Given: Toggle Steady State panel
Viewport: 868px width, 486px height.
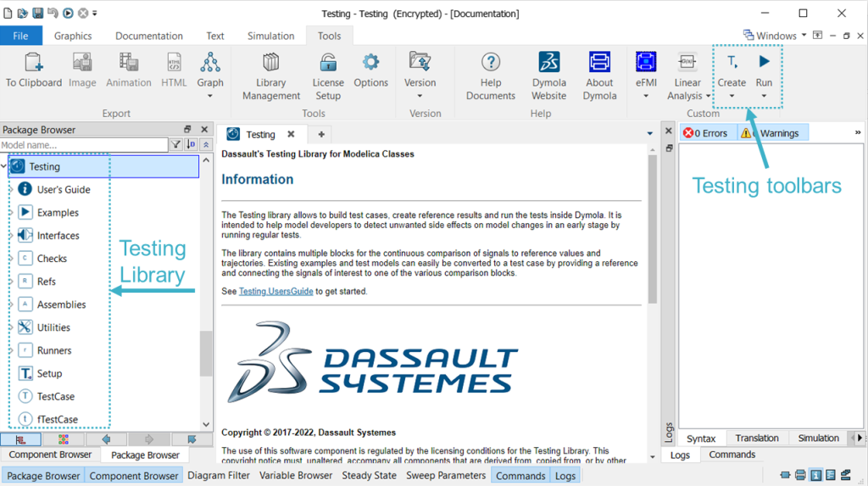Looking at the screenshot, I should click(x=370, y=476).
